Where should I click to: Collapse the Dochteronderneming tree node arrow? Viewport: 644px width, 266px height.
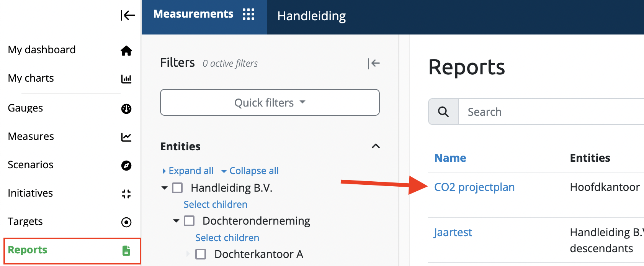[x=177, y=221]
